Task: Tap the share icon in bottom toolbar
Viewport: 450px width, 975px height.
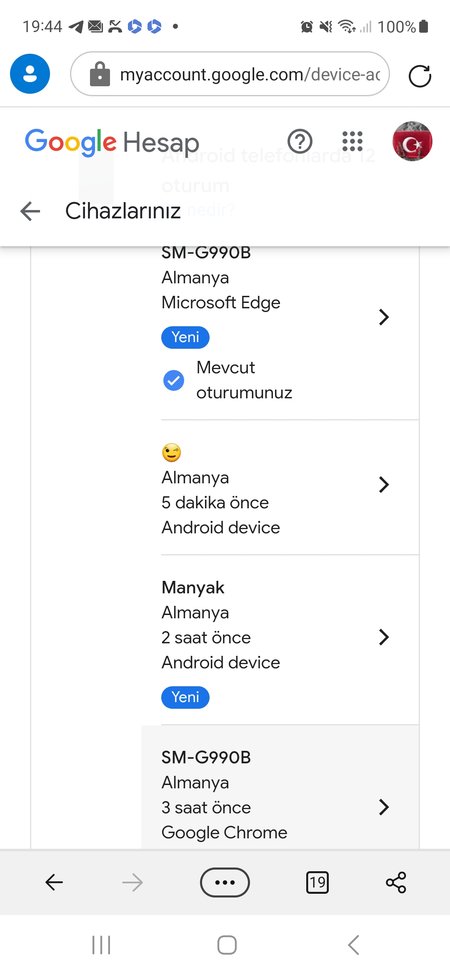Action: coord(396,882)
